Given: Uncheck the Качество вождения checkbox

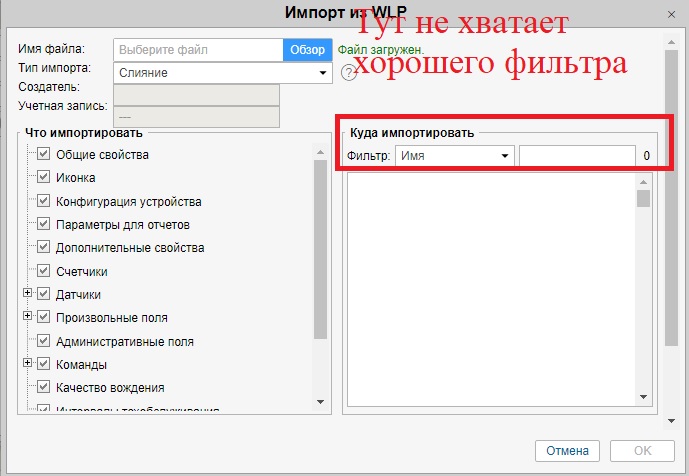Looking at the screenshot, I should 44,387.
